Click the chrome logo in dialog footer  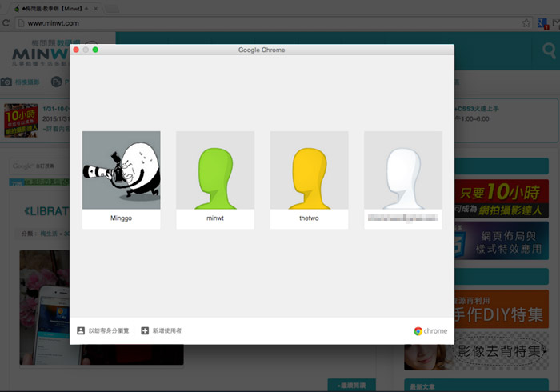click(x=430, y=331)
